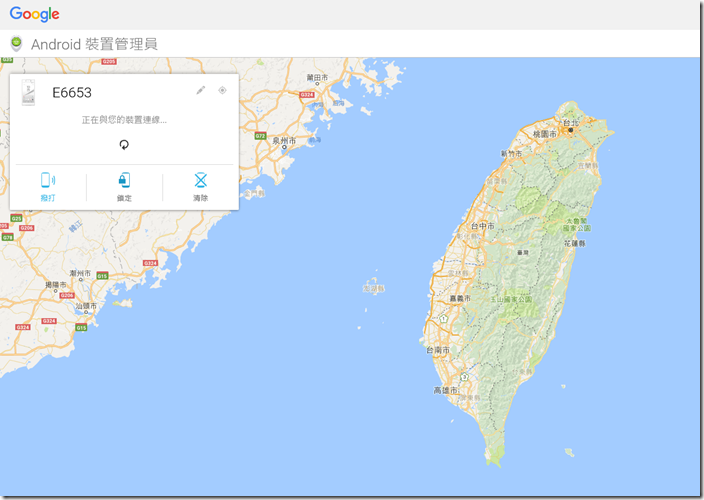Click highway 3 shield near 高雄市

pyautogui.click(x=465, y=377)
